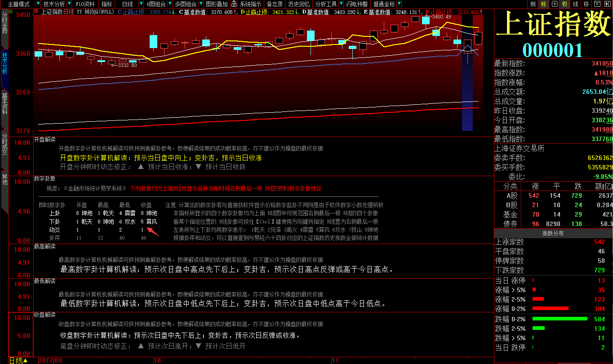Click the 涨 column header
The width and height of the screenshot is (613, 364).
pos(535,186)
